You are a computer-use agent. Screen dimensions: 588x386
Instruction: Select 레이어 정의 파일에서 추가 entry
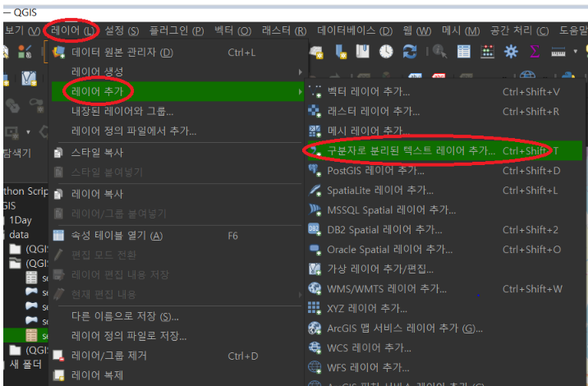tap(177, 131)
